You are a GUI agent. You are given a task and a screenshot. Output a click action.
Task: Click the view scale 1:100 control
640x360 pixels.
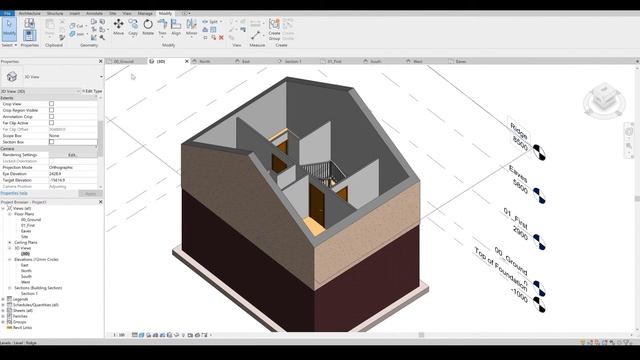[119, 335]
